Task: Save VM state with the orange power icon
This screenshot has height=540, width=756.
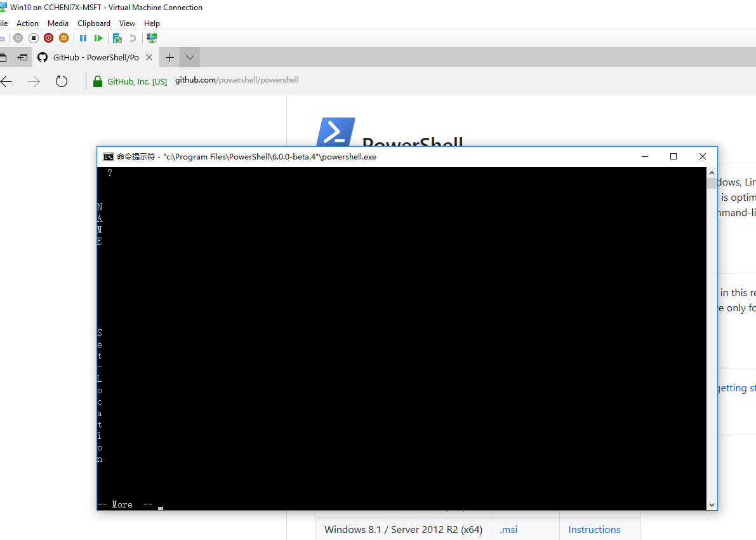Action: (x=63, y=38)
